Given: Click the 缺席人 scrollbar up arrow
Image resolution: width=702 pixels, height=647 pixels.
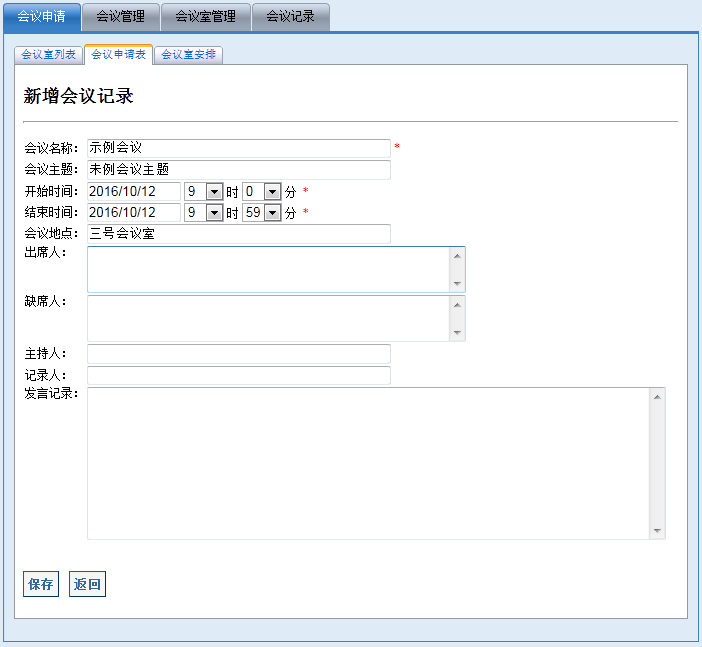Looking at the screenshot, I should point(457,305).
